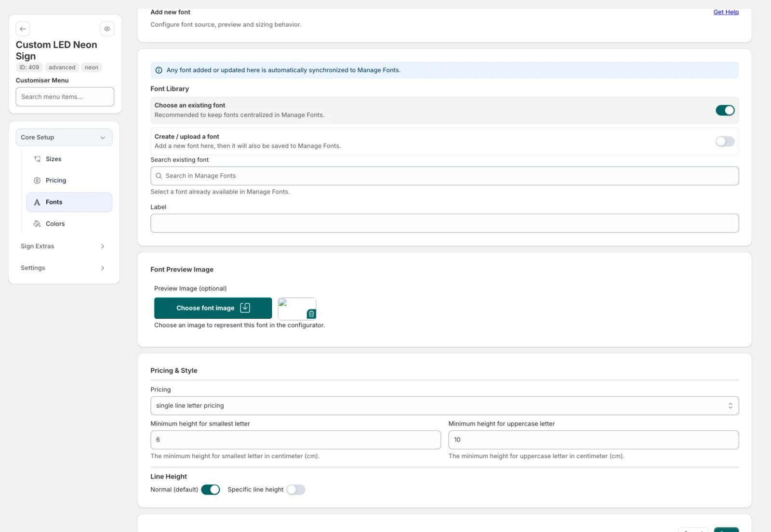Screen dimensions: 771x532
Task: Click the 'ID: 409' badge
Action: 29,67
